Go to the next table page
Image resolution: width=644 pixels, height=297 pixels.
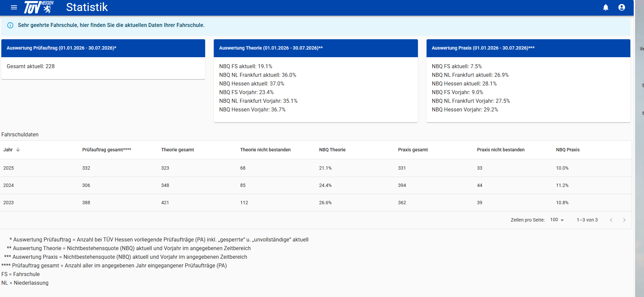(x=624, y=220)
